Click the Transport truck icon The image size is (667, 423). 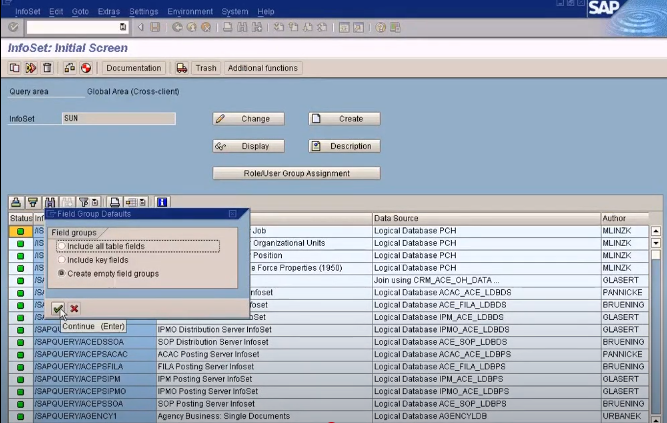coord(182,68)
